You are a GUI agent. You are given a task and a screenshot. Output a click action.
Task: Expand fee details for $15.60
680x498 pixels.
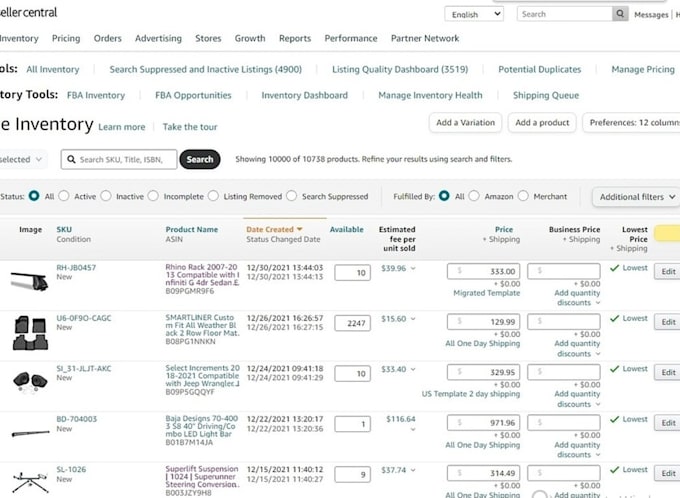click(413, 319)
